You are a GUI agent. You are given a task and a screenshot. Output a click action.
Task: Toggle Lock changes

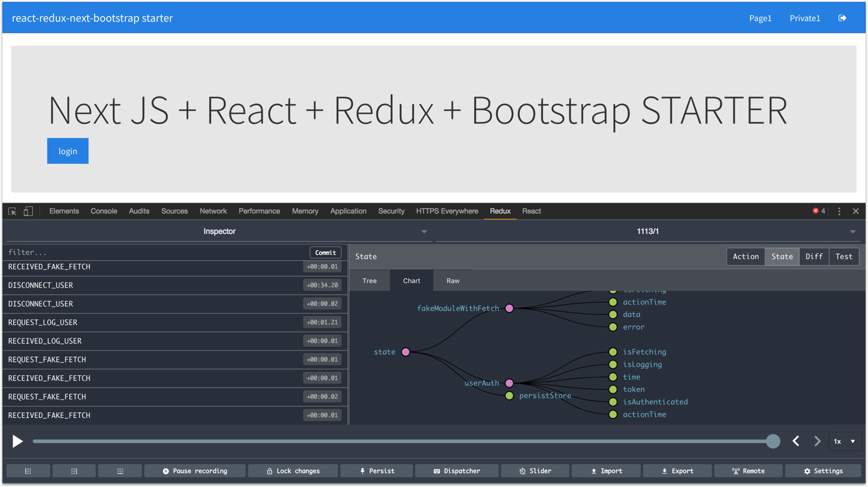click(x=293, y=471)
